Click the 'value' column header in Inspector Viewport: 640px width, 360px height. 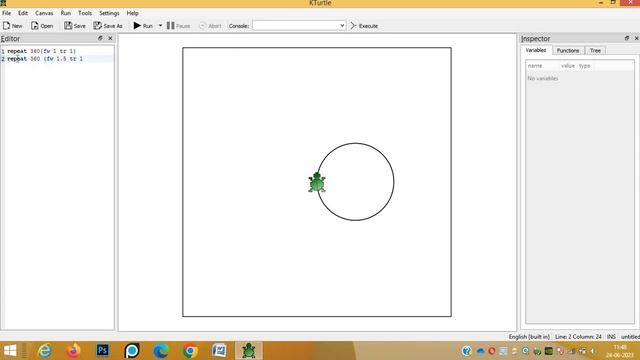[x=567, y=66]
